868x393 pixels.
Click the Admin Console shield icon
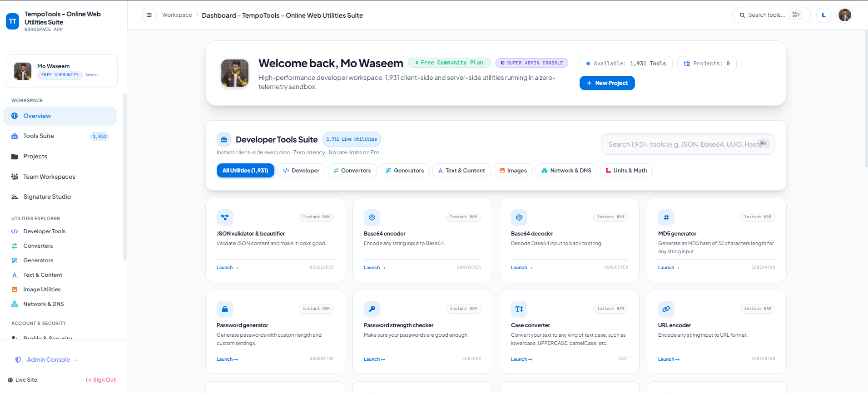coord(18,360)
